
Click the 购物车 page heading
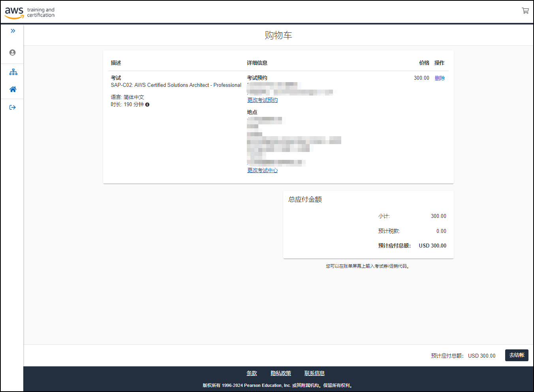click(x=278, y=35)
